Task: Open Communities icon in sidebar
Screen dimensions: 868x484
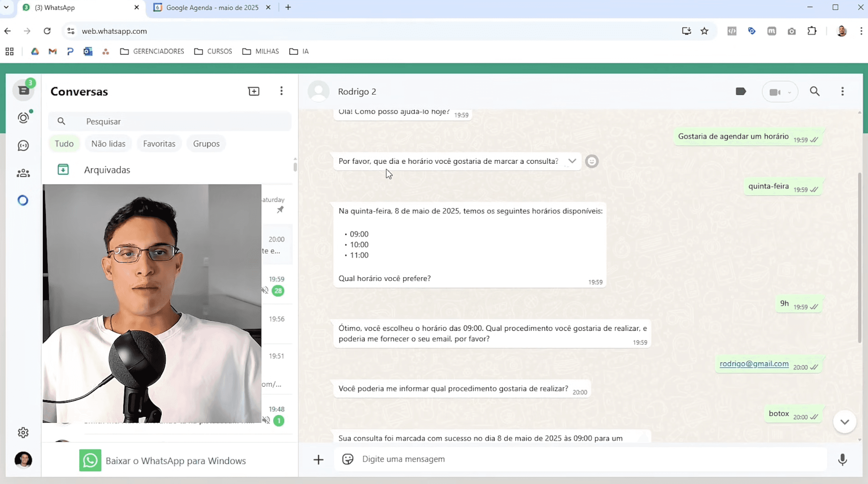Action: pyautogui.click(x=23, y=173)
